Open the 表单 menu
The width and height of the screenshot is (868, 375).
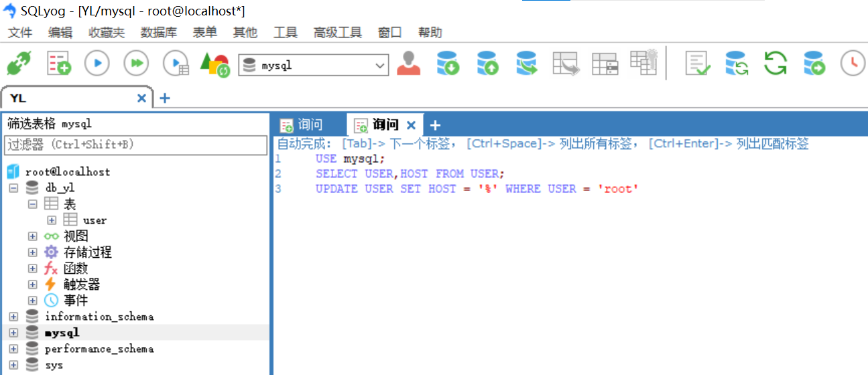tap(205, 32)
